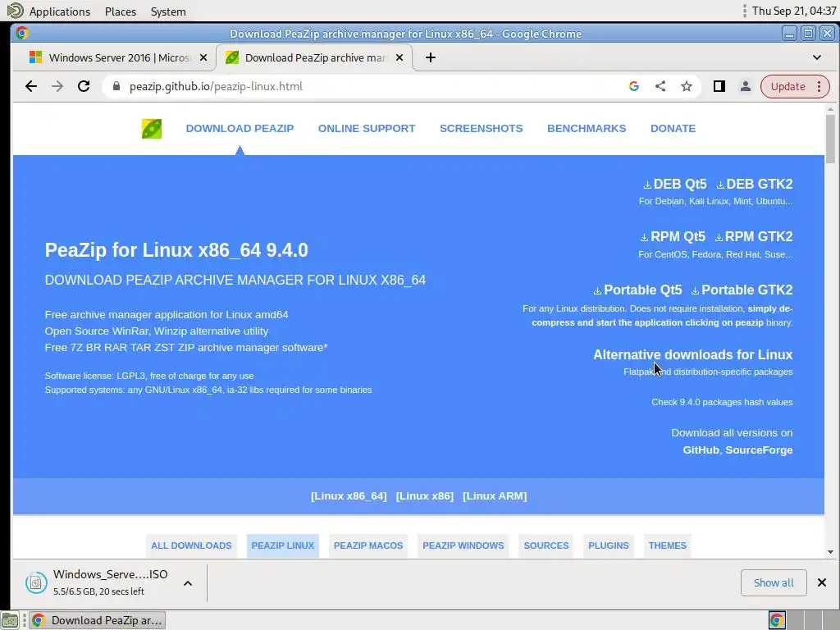Open a new tab with plus button
Screen dimensions: 840x630
[x=430, y=57]
